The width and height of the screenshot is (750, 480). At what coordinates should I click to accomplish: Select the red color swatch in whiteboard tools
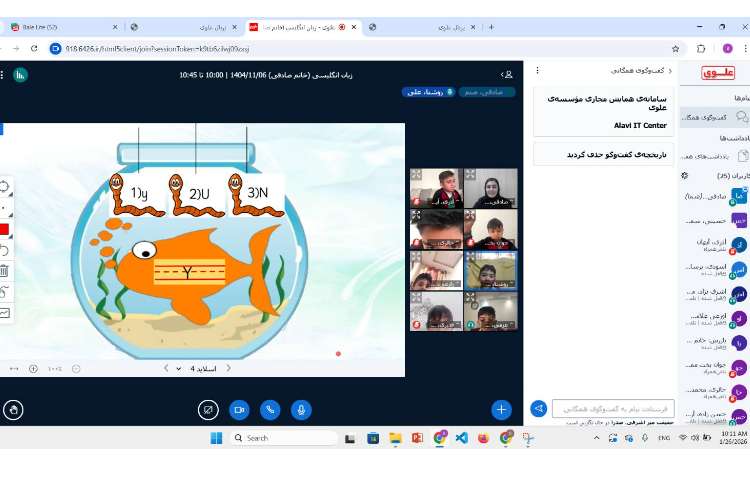tap(4, 229)
